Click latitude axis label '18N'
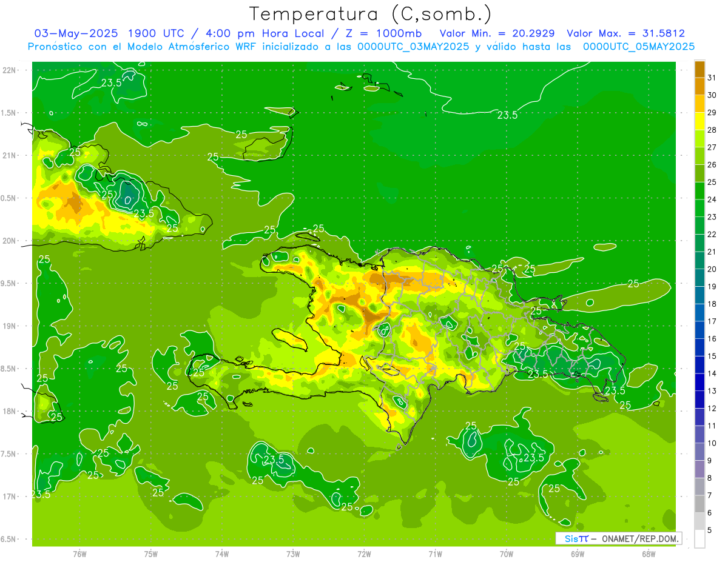Screen dimensions: 728x562 click(x=10, y=411)
